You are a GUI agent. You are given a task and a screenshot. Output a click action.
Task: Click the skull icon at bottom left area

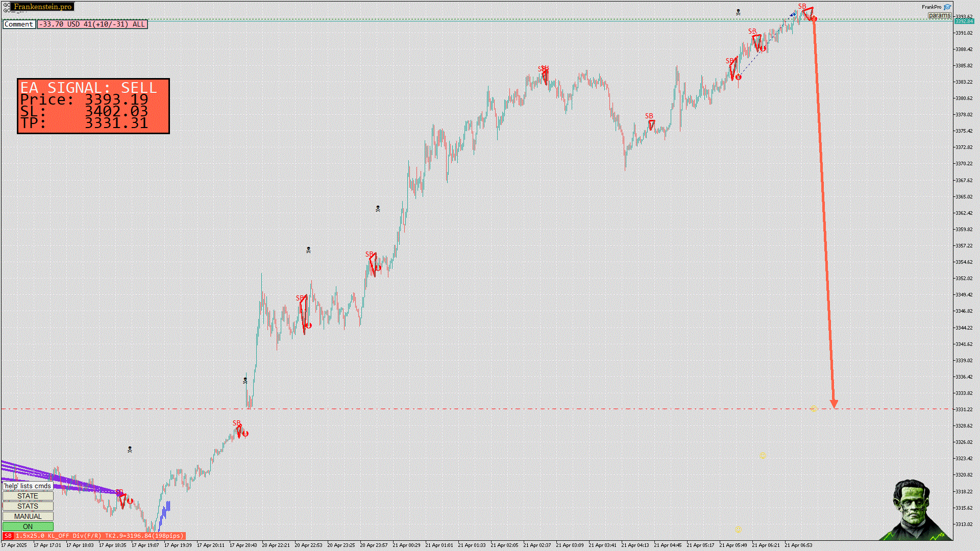[130, 449]
